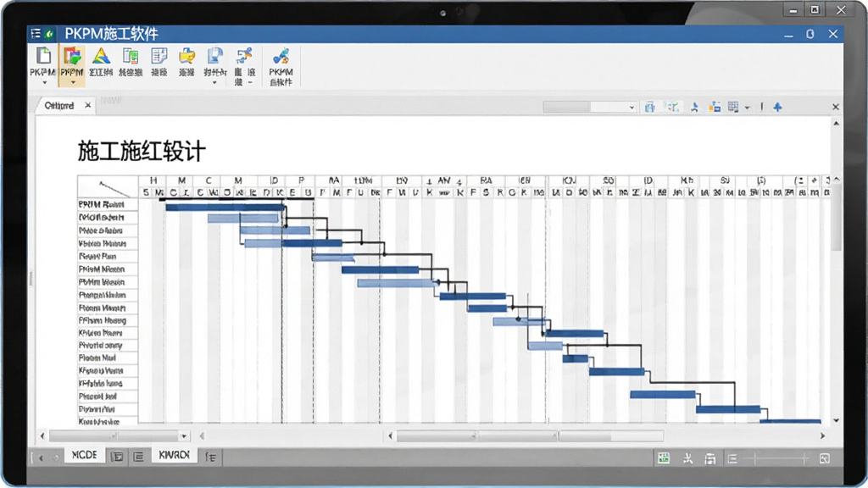
Task: Click the list view icon in the status bar
Action: click(x=732, y=458)
